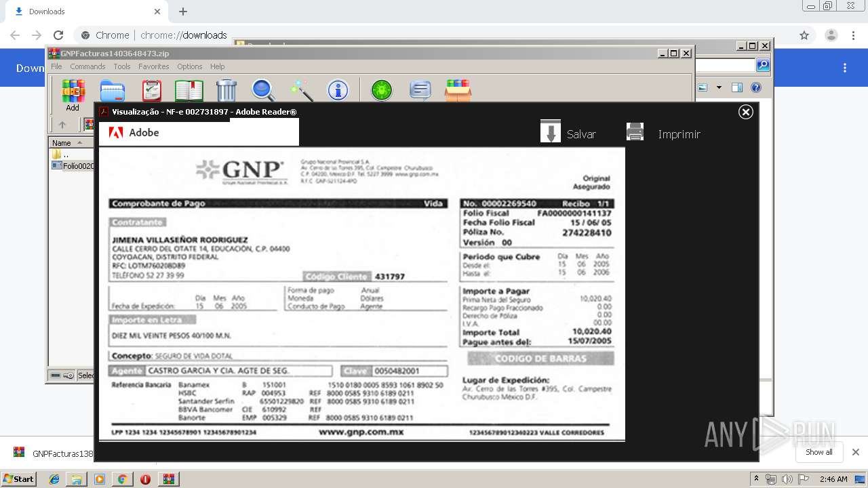Click the Imprimir text button

click(x=679, y=134)
